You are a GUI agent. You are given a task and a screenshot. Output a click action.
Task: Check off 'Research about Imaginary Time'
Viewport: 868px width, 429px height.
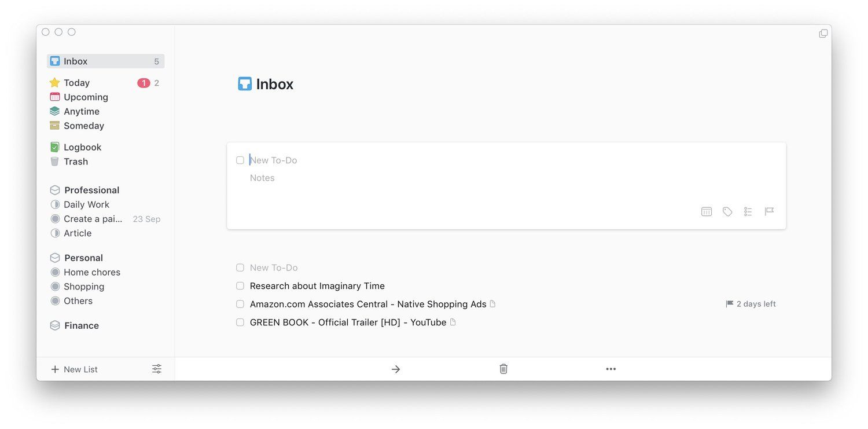tap(240, 286)
